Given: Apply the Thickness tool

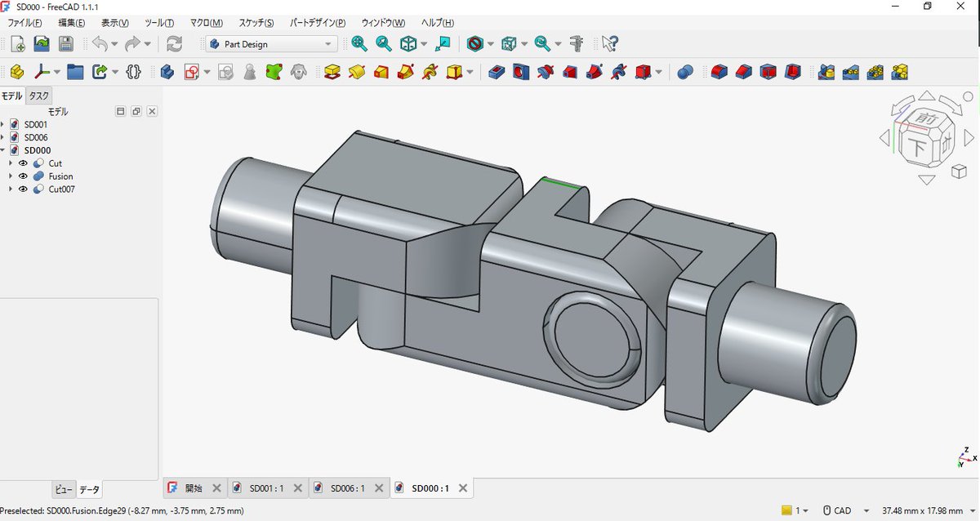Looking at the screenshot, I should point(792,72).
